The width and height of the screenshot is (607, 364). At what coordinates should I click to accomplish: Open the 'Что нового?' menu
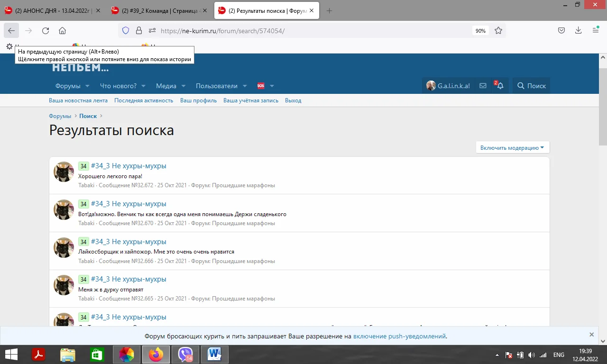[x=120, y=86]
